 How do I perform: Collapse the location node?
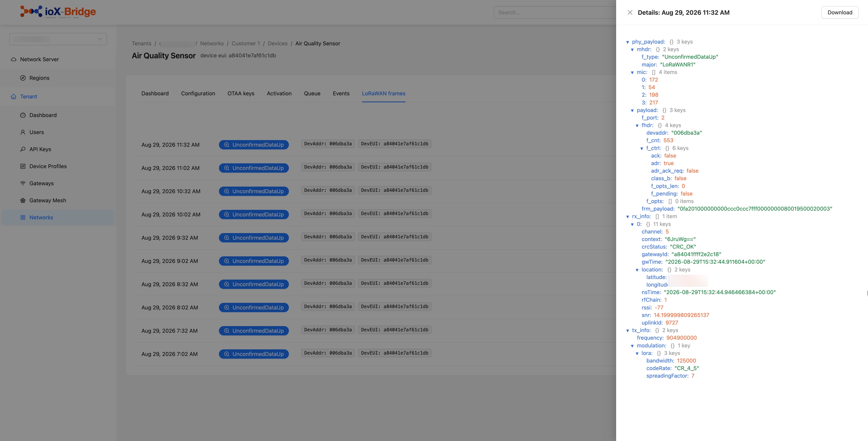point(637,270)
